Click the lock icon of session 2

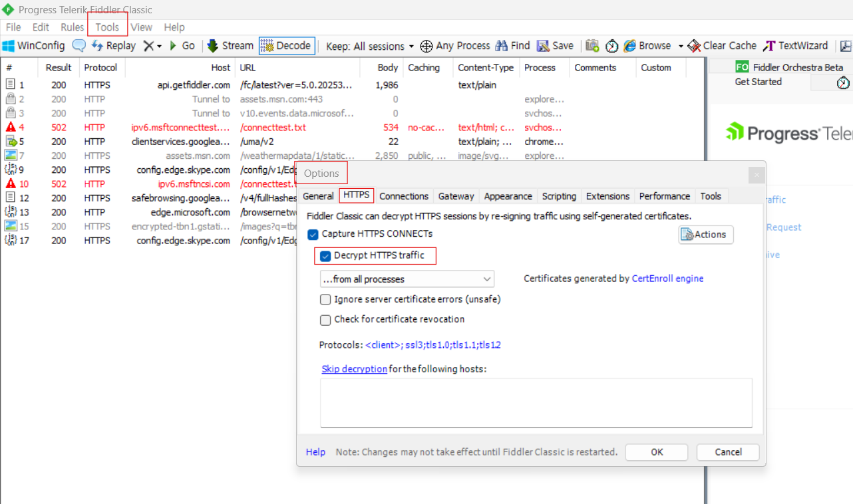point(11,99)
